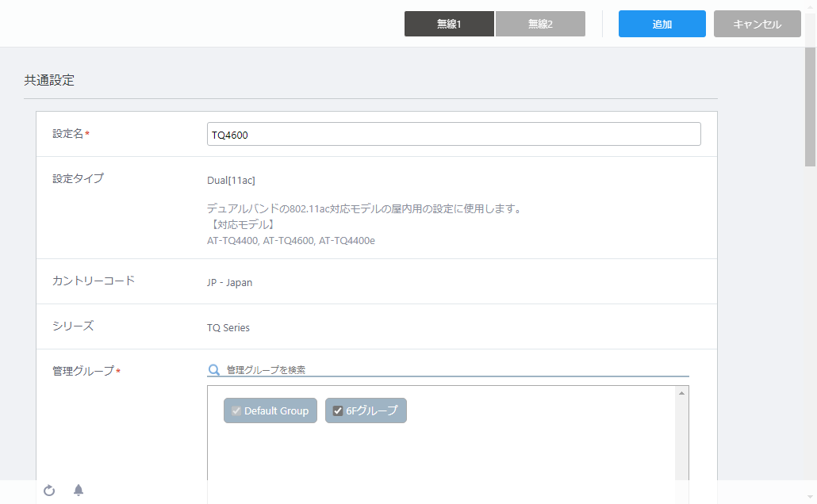Click the group list's scroll-up arrow
The width and height of the screenshot is (817, 504).
[681, 393]
